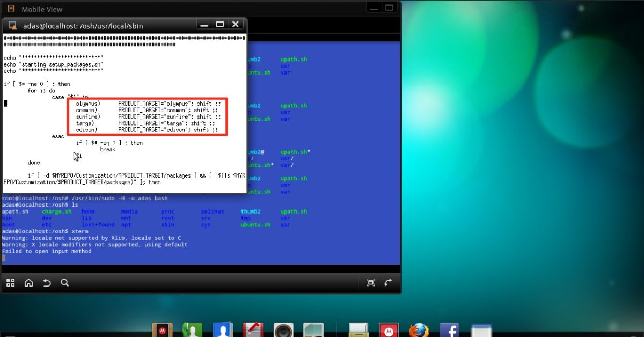Screen dimensions: 644x337
Task: Click the xterm window title bar
Action: (x=107, y=25)
